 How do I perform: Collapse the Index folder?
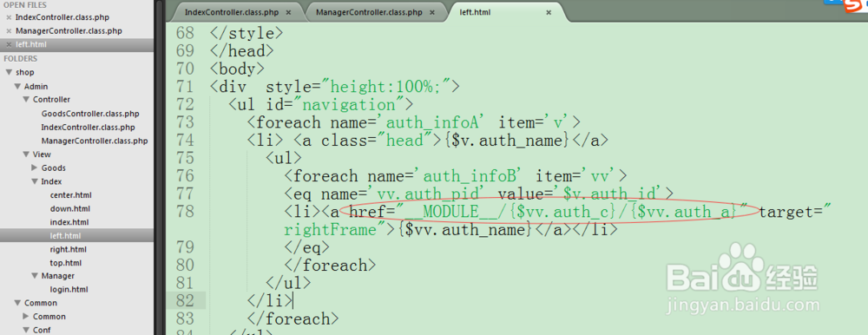(35, 181)
